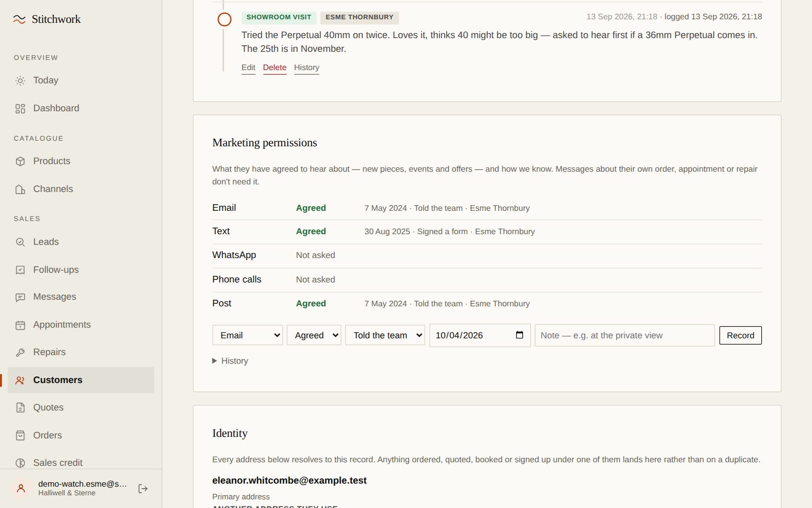812x508 pixels.
Task: Click the Repairs wrench icon
Action: [x=20, y=353]
